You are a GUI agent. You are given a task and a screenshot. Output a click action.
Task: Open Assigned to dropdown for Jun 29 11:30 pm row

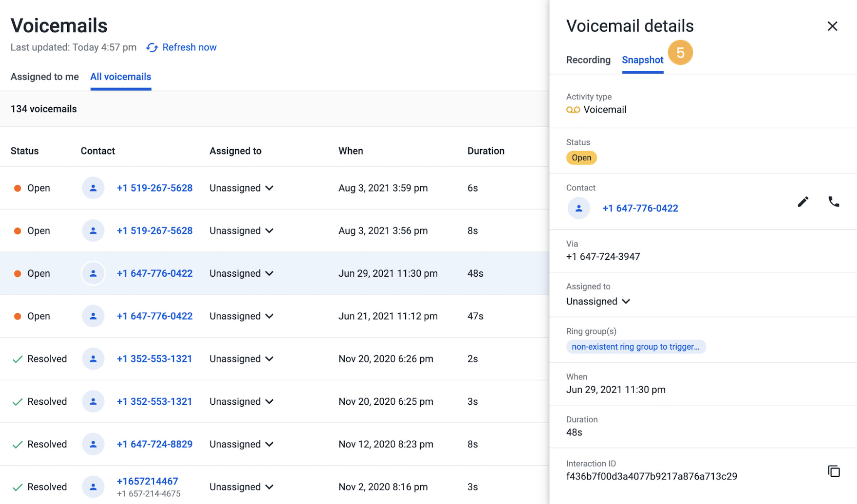coord(242,274)
